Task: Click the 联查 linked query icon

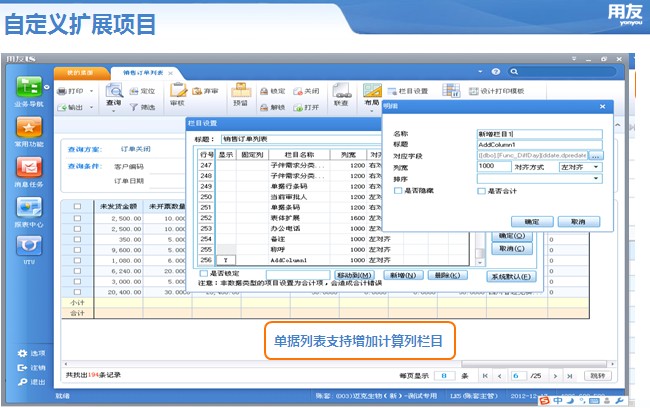Action: [342, 90]
